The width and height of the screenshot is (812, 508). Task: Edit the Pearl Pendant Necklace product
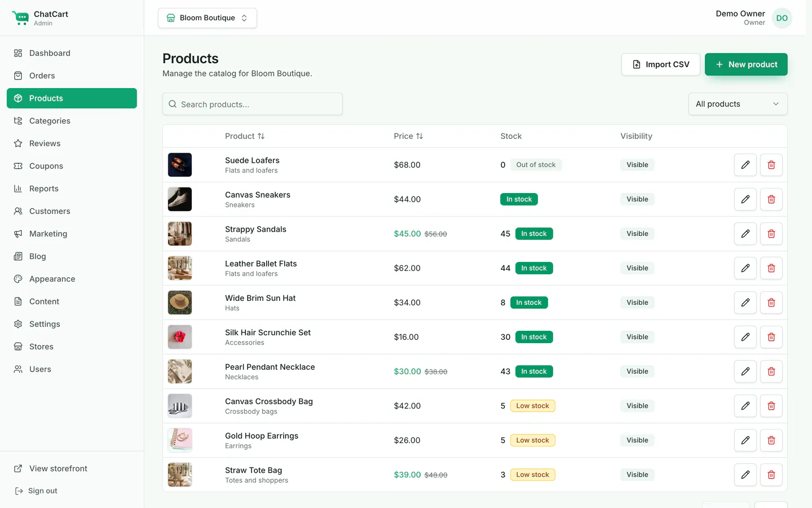(745, 371)
